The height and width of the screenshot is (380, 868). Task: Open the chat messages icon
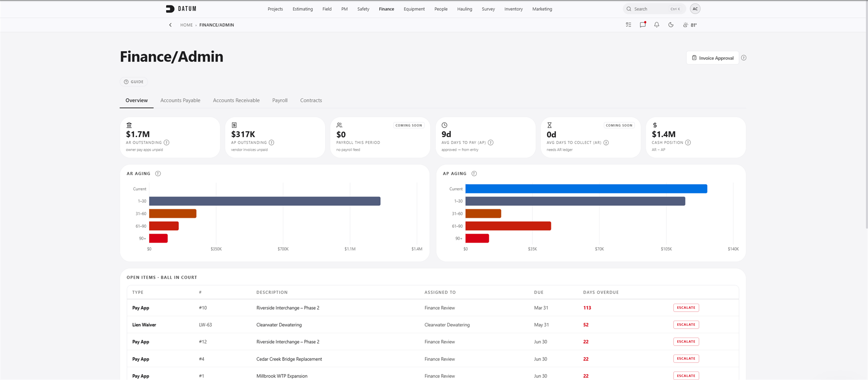(643, 25)
